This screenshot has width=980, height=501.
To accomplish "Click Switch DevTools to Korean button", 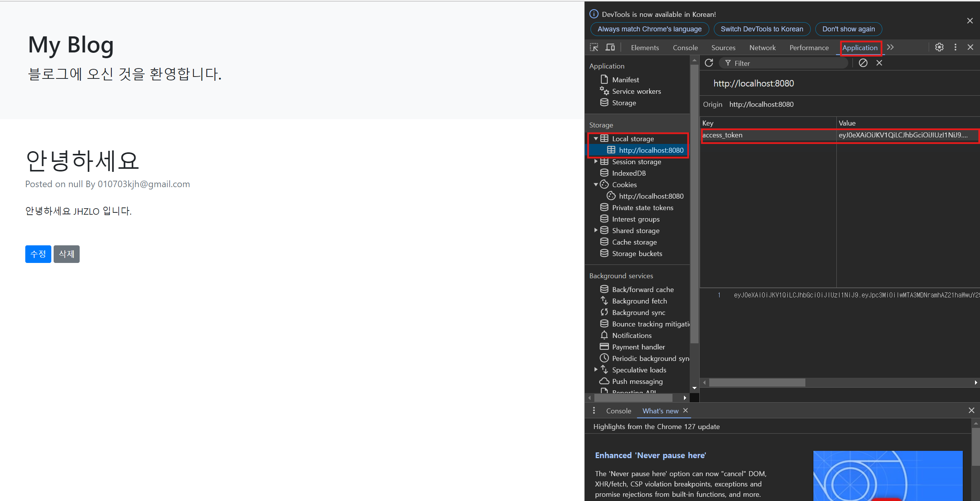I will coord(762,29).
